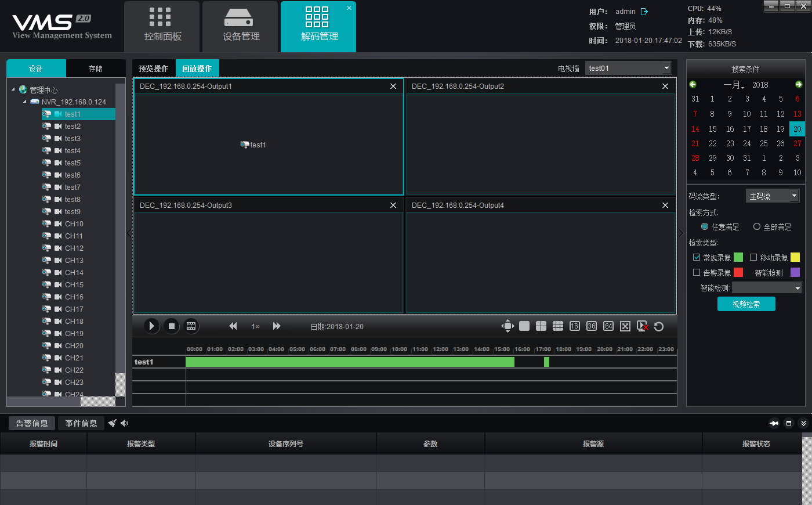This screenshot has width=812, height=505.
Task: Close the DEC Output1 window
Action: click(393, 86)
